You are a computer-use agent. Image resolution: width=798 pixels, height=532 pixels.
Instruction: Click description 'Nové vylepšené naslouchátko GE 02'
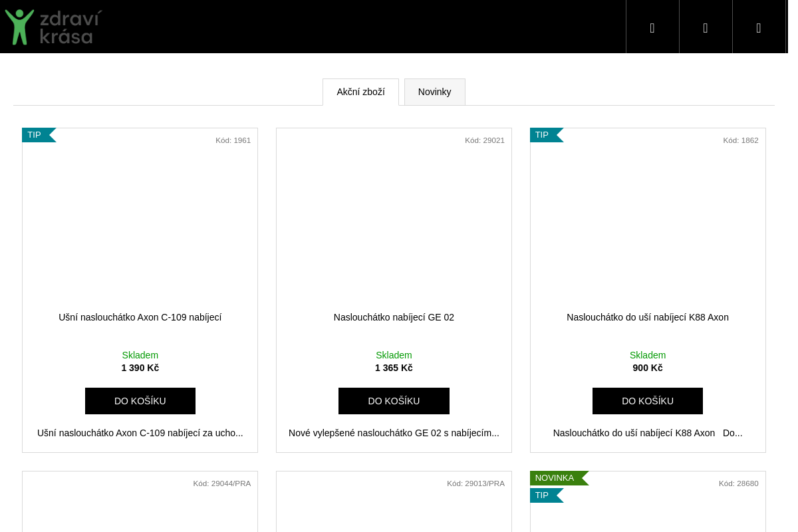(x=394, y=433)
